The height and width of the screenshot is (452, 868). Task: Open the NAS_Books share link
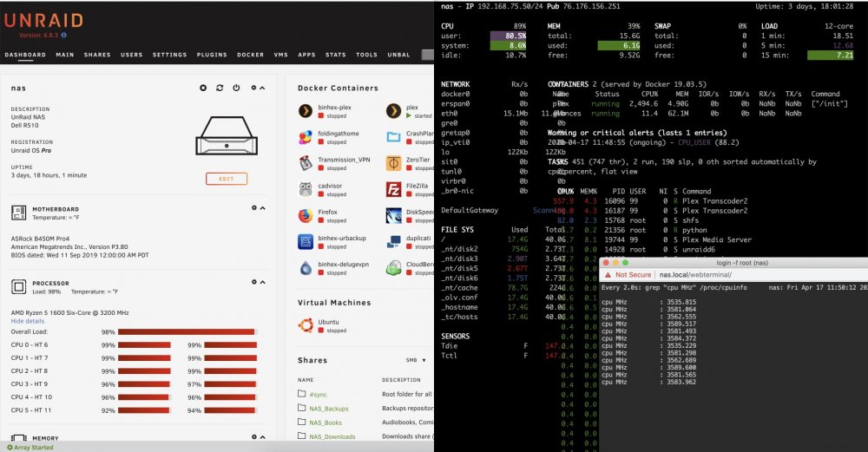pos(325,423)
